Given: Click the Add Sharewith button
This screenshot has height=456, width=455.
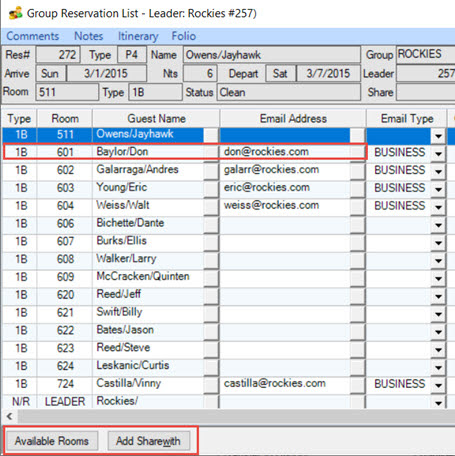Looking at the screenshot, I should pos(149,441).
